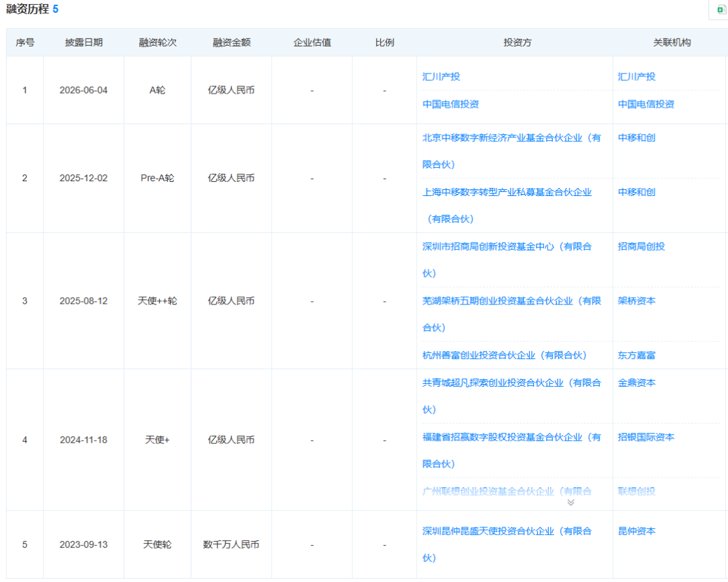728x582 pixels.
Task: Open related institution 汇川产投 link
Action: coord(636,77)
